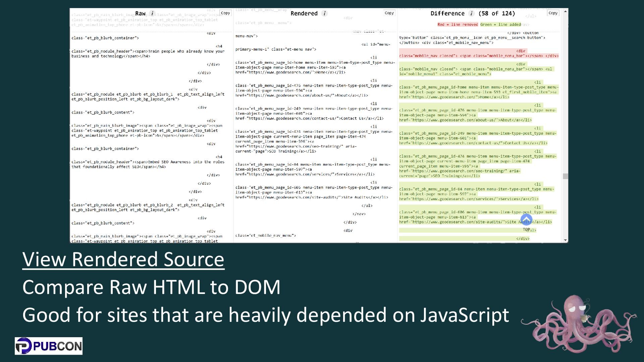Image resolution: width=644 pixels, height=362 pixels.
Task: Copy the Difference column output
Action: tap(553, 13)
